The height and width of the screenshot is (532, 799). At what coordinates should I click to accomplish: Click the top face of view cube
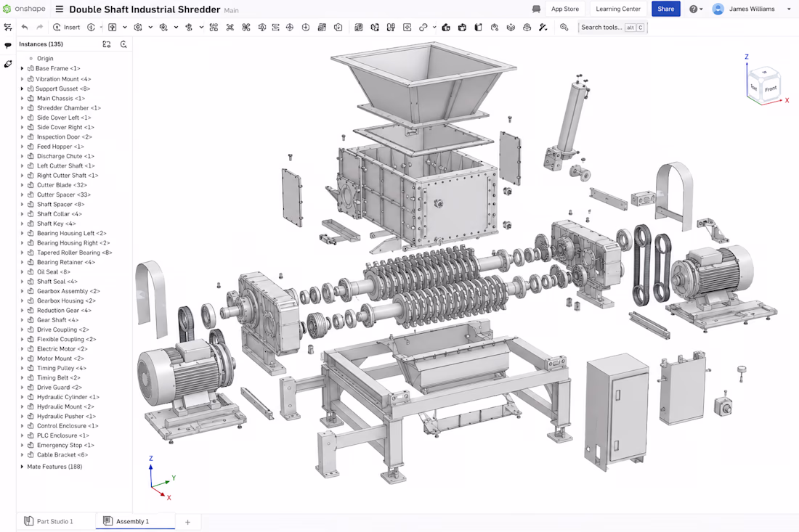763,73
